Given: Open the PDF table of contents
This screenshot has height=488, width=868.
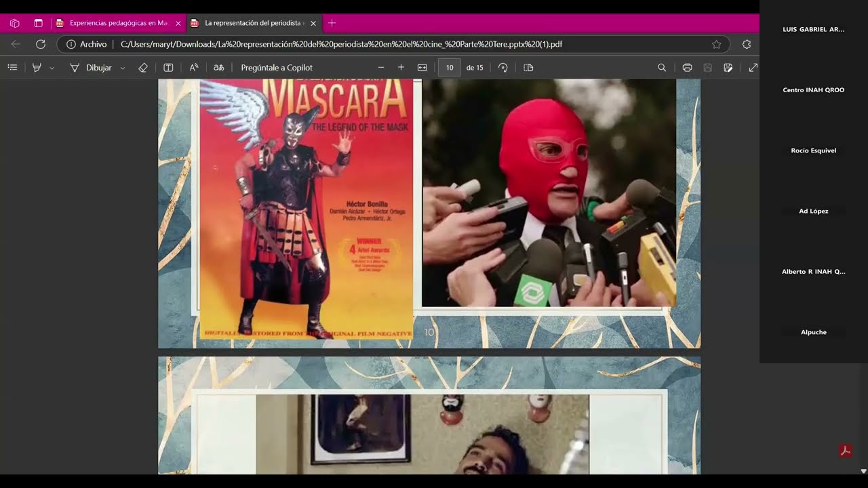Looking at the screenshot, I should coord(12,68).
